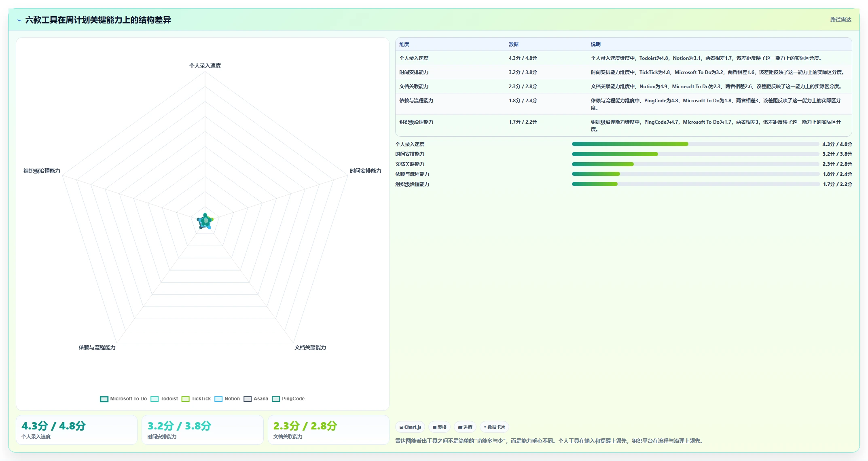Click the 表格 chip
The image size is (868, 461).
tap(439, 427)
